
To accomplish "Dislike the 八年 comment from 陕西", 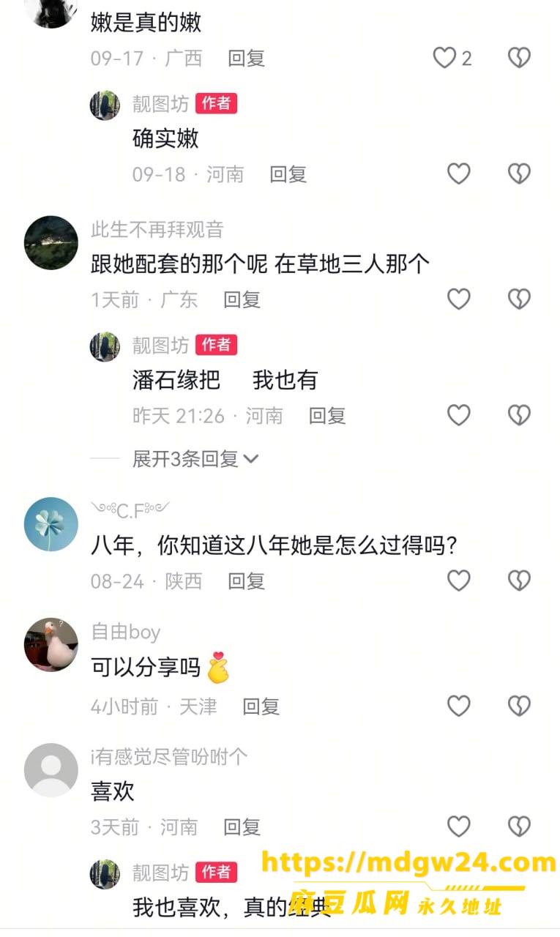I will [519, 581].
